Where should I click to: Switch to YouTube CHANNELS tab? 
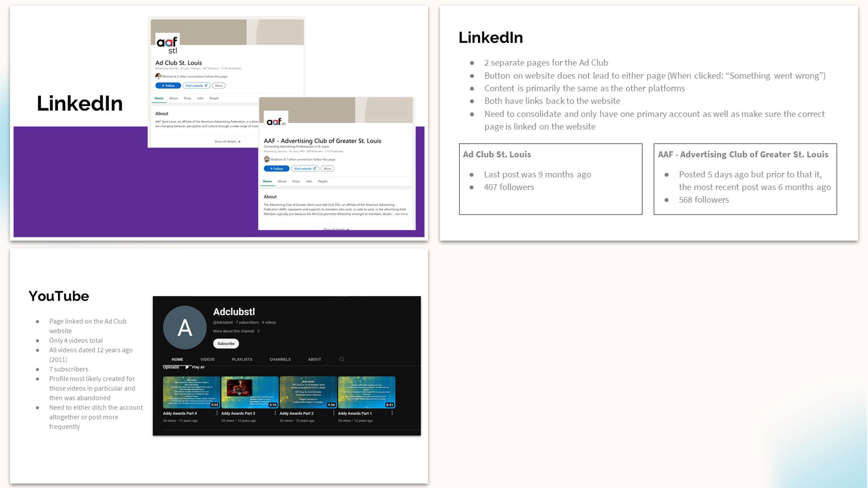[280, 359]
